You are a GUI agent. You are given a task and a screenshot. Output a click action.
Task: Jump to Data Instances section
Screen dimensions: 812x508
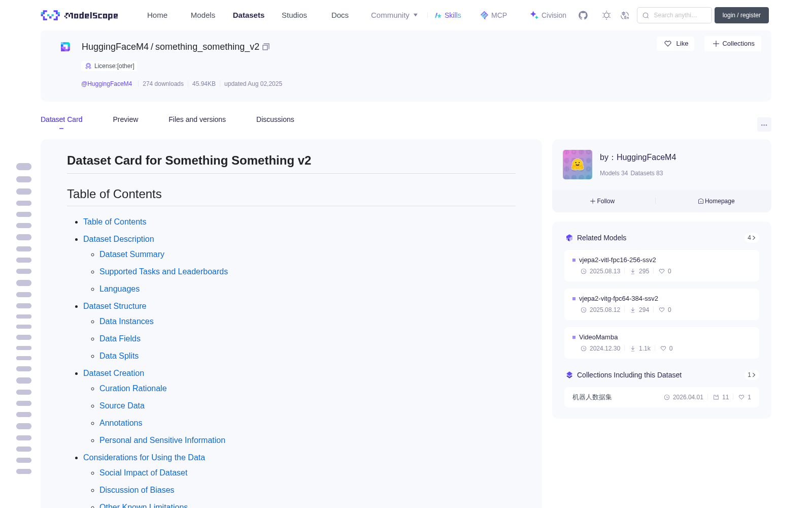point(126,321)
